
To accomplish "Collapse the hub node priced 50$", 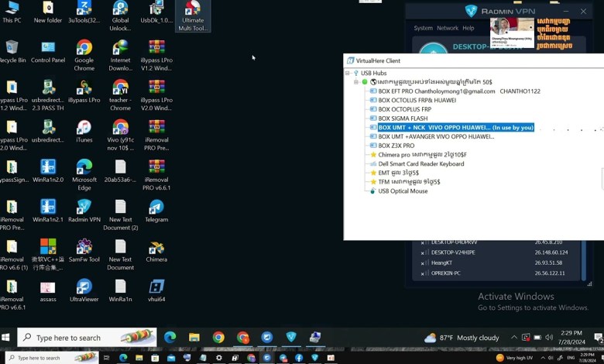I will coord(355,81).
